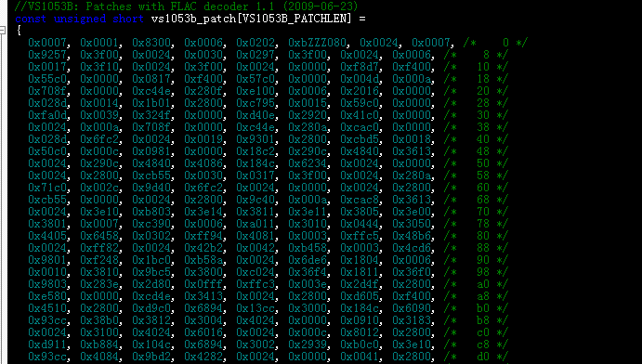Click the value 0x18c2
642x364 pixels.
(x=255, y=151)
